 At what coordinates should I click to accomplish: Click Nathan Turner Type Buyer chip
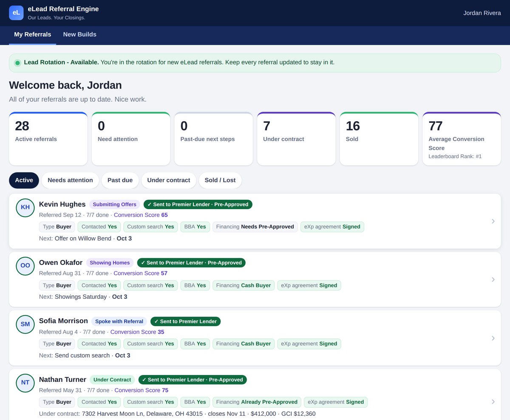57,402
